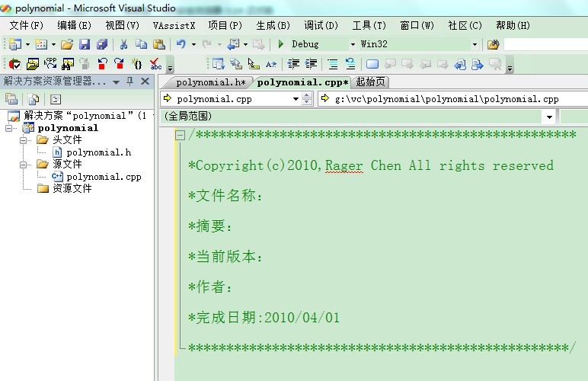This screenshot has height=381, width=588.
Task: Select the polynomial.cpp* editor tab
Action: pyautogui.click(x=302, y=82)
